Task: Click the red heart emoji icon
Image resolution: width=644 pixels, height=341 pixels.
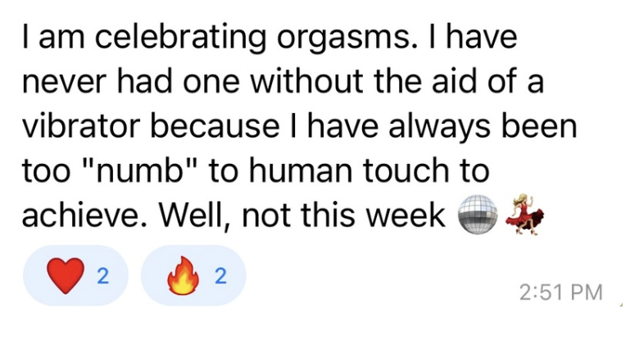Action: point(66,276)
